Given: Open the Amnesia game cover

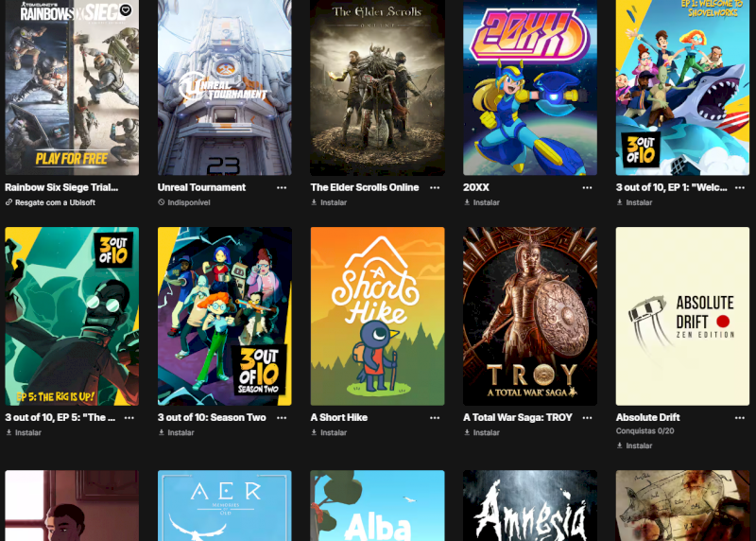Looking at the screenshot, I should click(530, 506).
